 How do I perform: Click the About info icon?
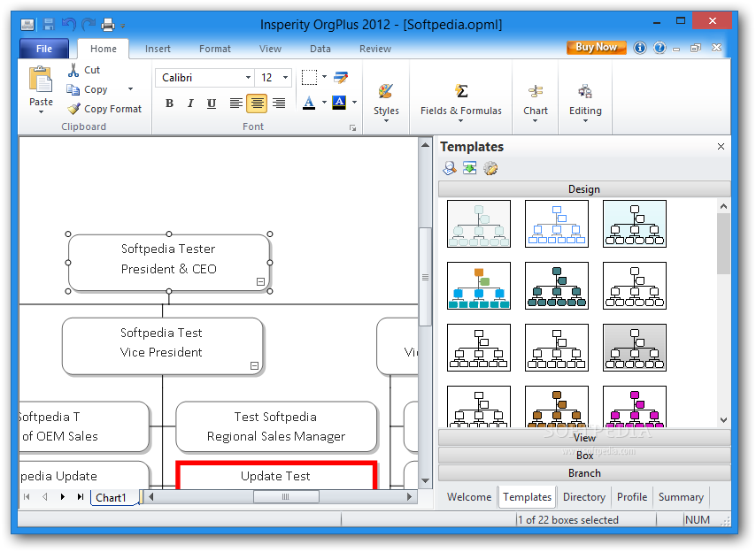pyautogui.click(x=640, y=48)
